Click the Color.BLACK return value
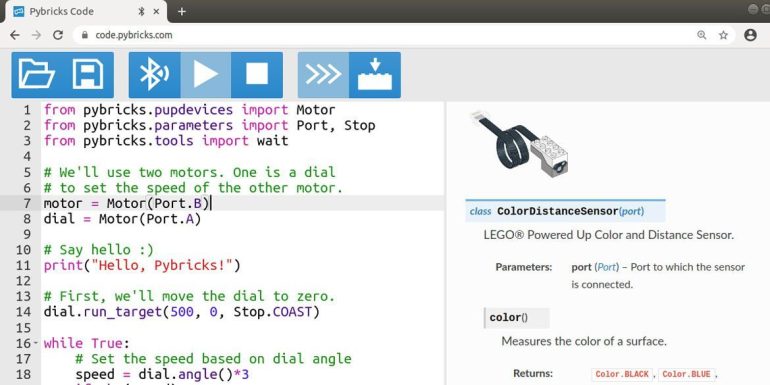 (x=623, y=374)
